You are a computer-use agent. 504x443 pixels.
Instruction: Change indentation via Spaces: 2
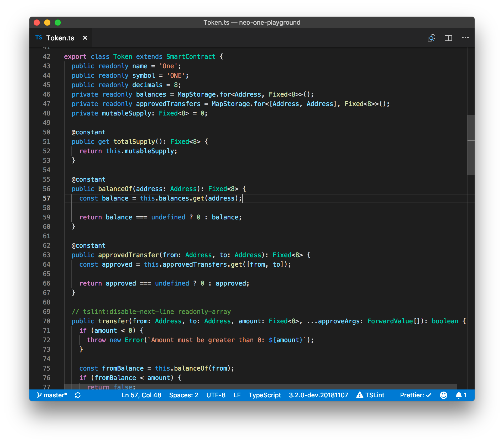pyautogui.click(x=184, y=395)
